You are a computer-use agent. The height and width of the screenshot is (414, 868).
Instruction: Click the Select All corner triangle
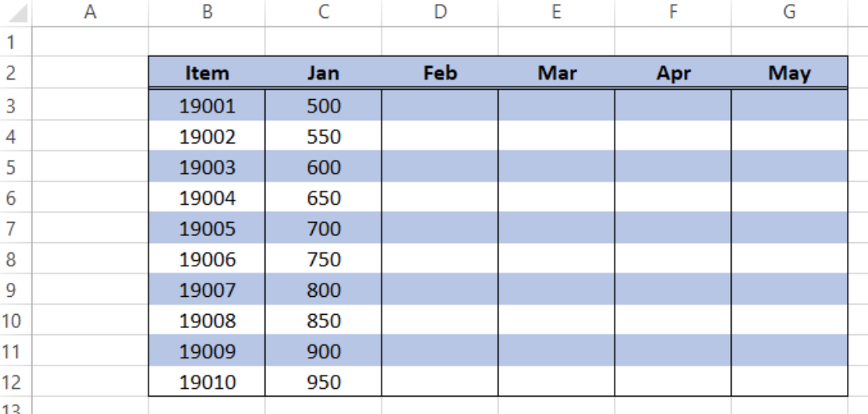(x=16, y=12)
